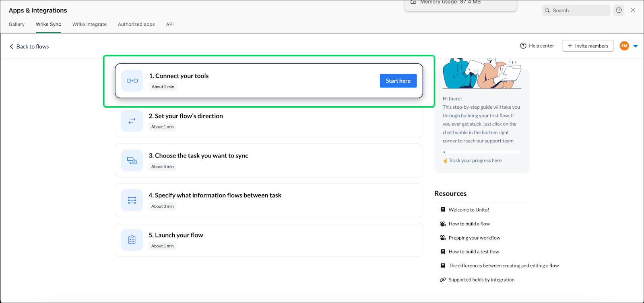Go to the Authorized apps tab

click(136, 24)
